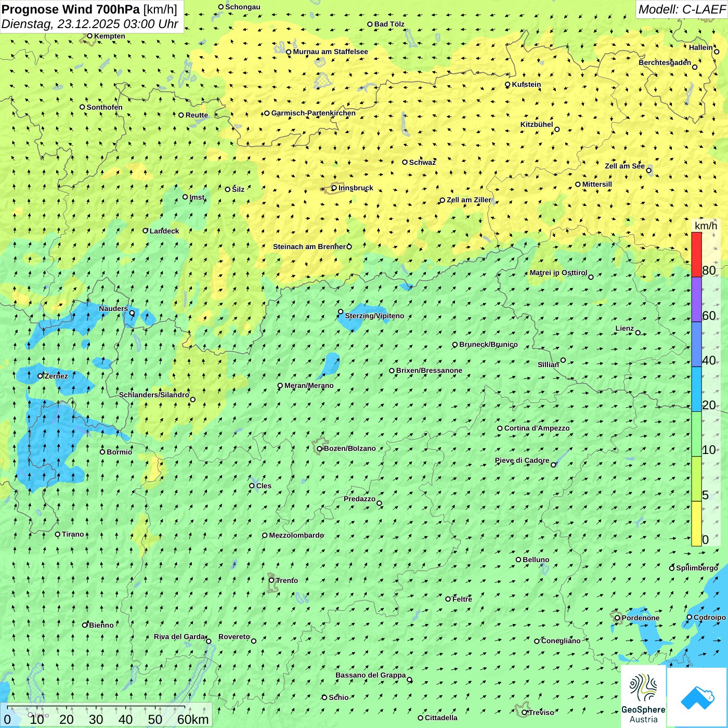Viewport: 728px width, 728px height.
Task: Pick the cyan legend swatch between 20 and 40
Action: (x=696, y=389)
